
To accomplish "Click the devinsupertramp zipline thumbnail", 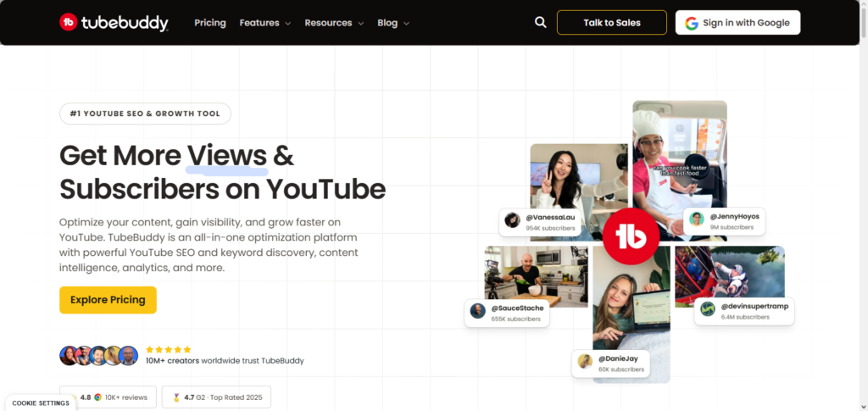I will coord(730,276).
